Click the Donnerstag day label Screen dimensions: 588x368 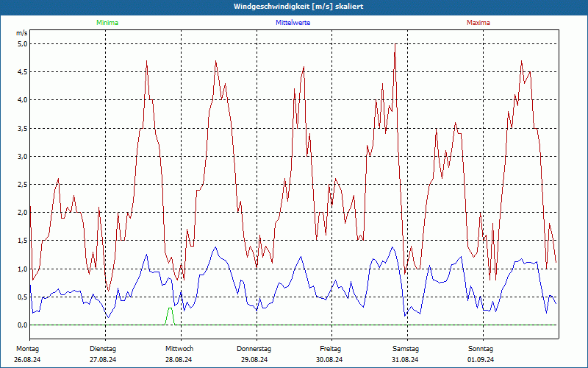point(254,349)
